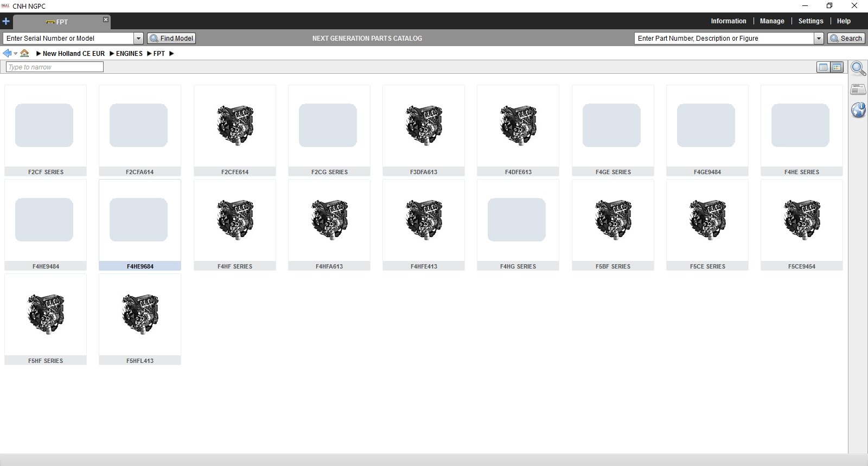Open a new tab with the plus icon
This screenshot has width=868, height=466.
tap(6, 22)
